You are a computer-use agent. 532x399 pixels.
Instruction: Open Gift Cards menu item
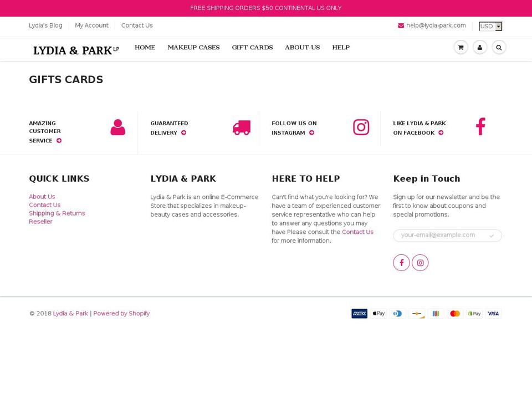click(x=253, y=48)
